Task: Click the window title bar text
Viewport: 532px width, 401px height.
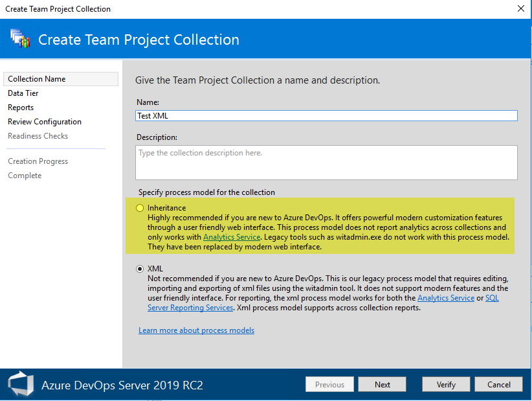Action: click(58, 9)
